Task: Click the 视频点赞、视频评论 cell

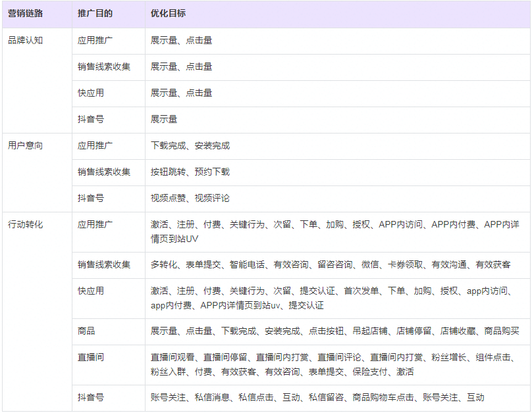Action: click(x=191, y=198)
